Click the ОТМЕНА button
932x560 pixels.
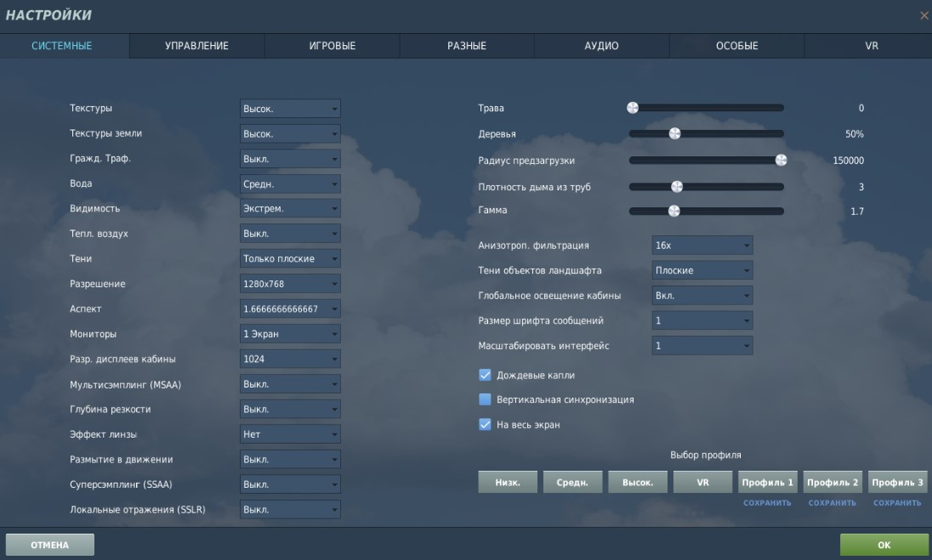(x=50, y=545)
